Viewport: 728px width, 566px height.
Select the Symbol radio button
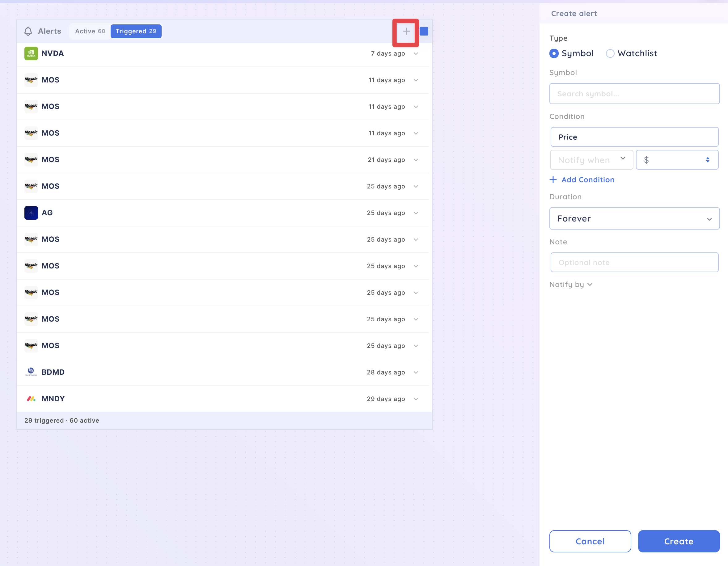pyautogui.click(x=554, y=53)
